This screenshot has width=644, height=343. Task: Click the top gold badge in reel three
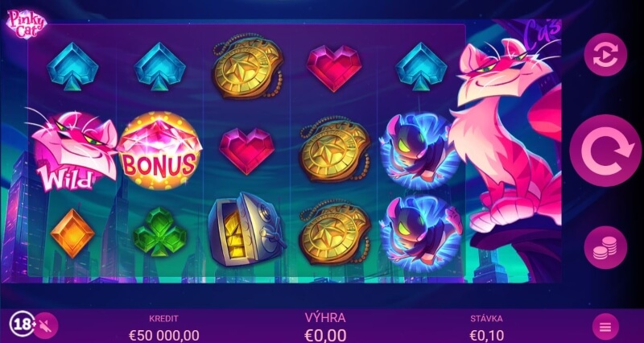click(x=248, y=66)
